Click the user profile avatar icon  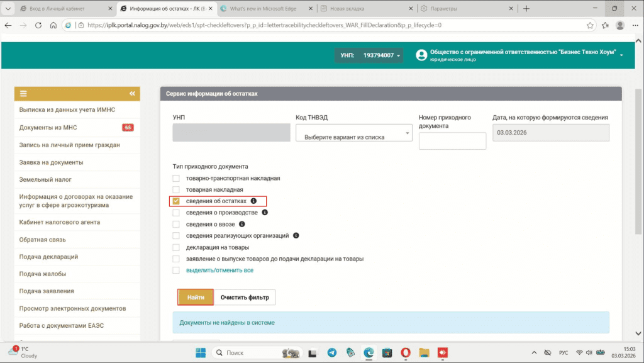421,55
